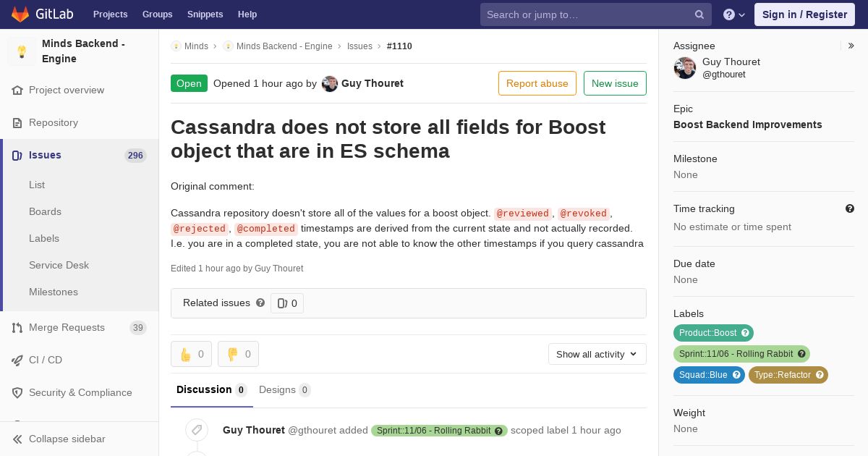The width and height of the screenshot is (868, 456).
Task: Open the Show all activity dropdown
Action: pos(597,354)
